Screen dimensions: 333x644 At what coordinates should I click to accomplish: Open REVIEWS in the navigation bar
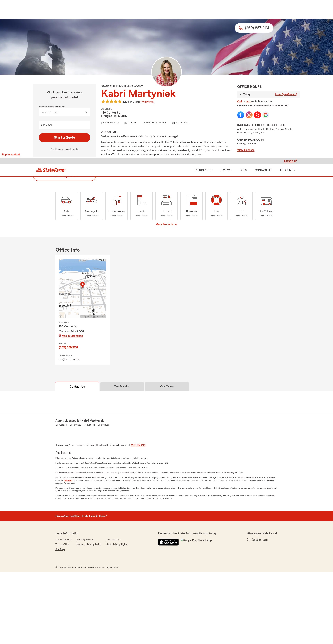pos(225,170)
